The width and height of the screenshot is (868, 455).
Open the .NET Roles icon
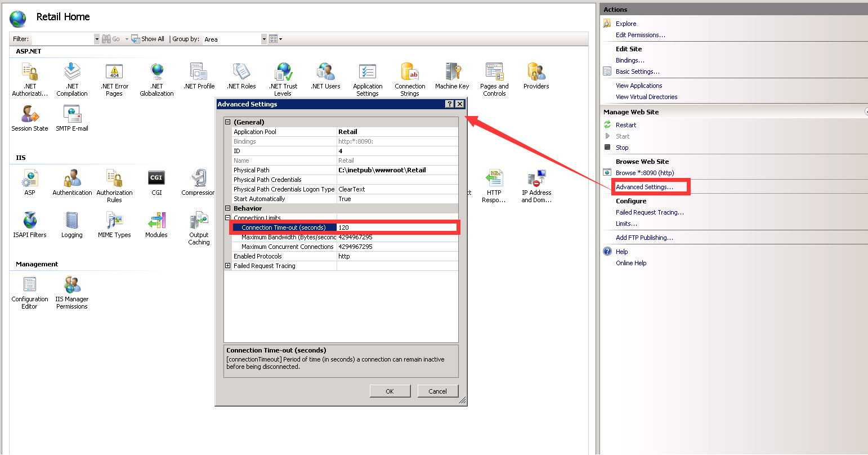[241, 75]
